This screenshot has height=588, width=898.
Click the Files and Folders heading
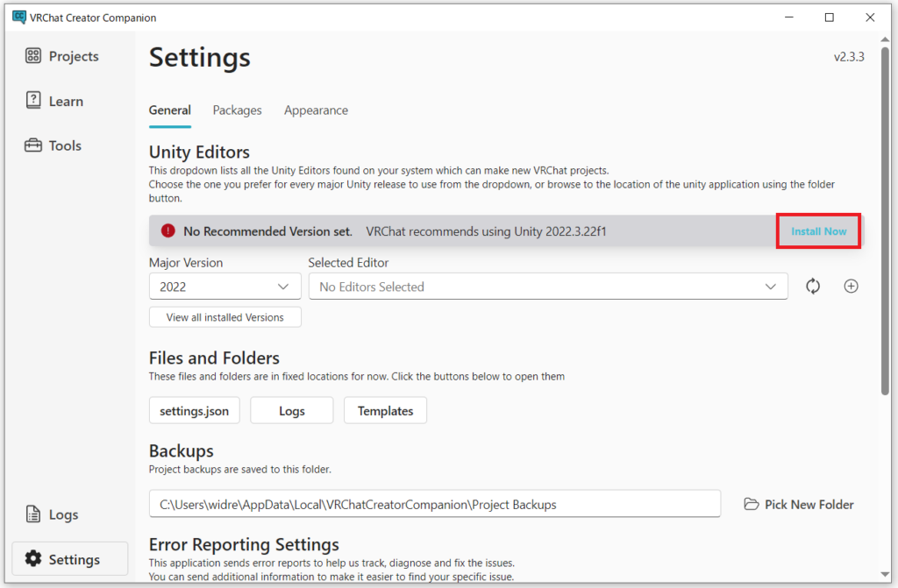click(214, 358)
